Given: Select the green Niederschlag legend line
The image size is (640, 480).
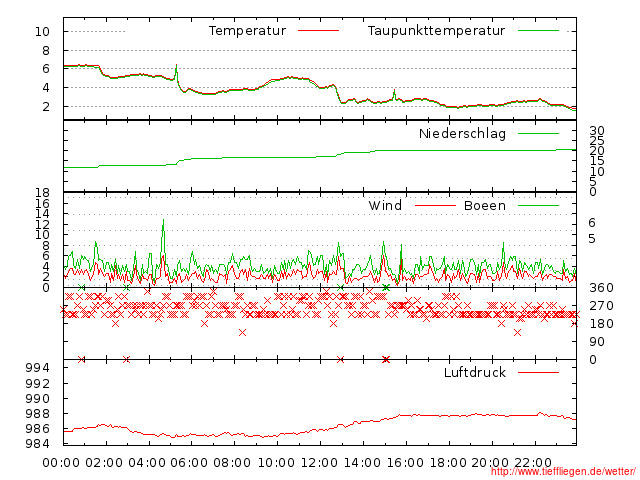Looking at the screenshot, I should pyautogui.click(x=538, y=133).
